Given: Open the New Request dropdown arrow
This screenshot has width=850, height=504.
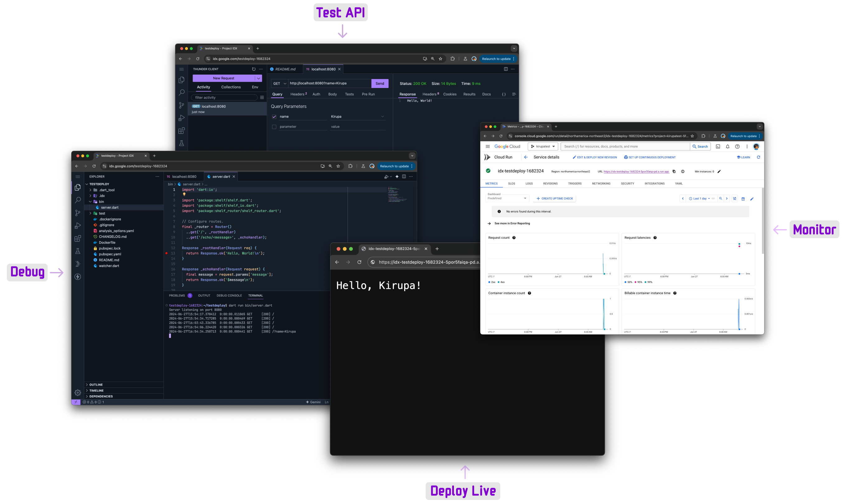Looking at the screenshot, I should (x=258, y=78).
